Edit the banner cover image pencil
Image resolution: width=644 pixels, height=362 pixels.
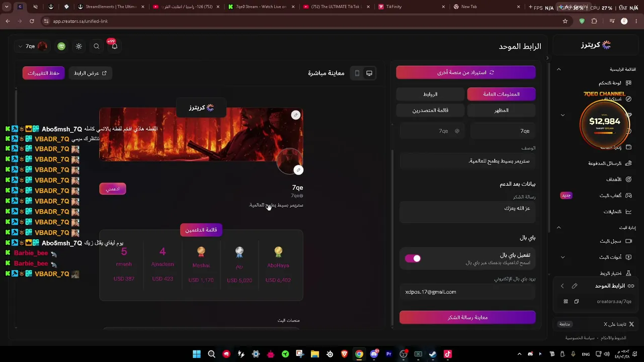coord(296,115)
